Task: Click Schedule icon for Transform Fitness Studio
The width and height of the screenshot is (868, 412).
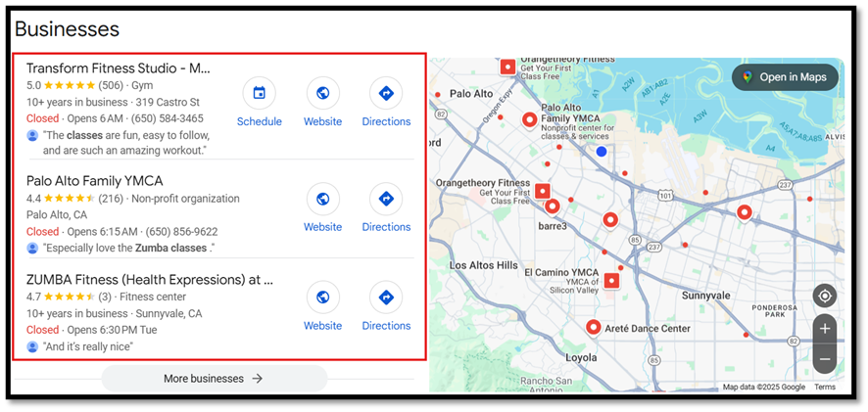Action: click(259, 94)
